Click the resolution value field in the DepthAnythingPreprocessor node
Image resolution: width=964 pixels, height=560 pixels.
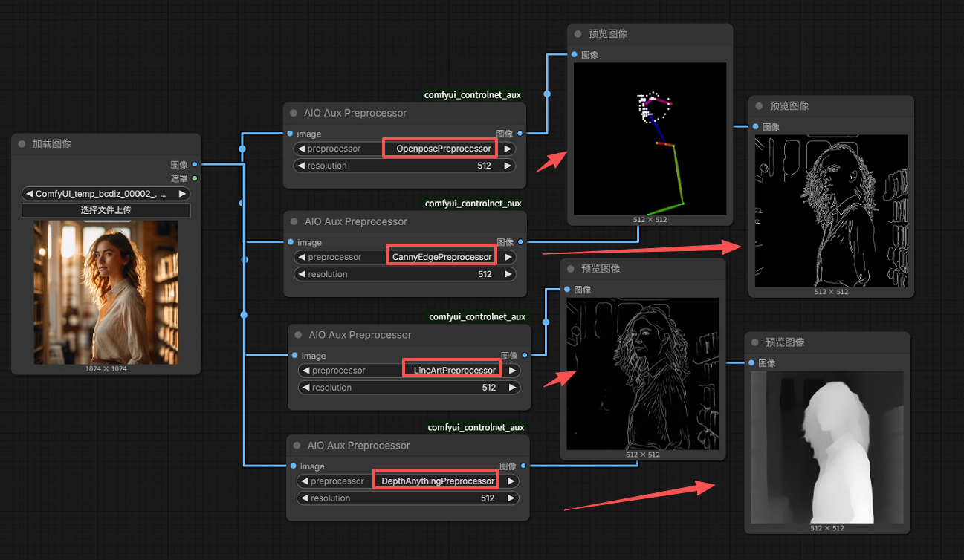[x=407, y=498]
